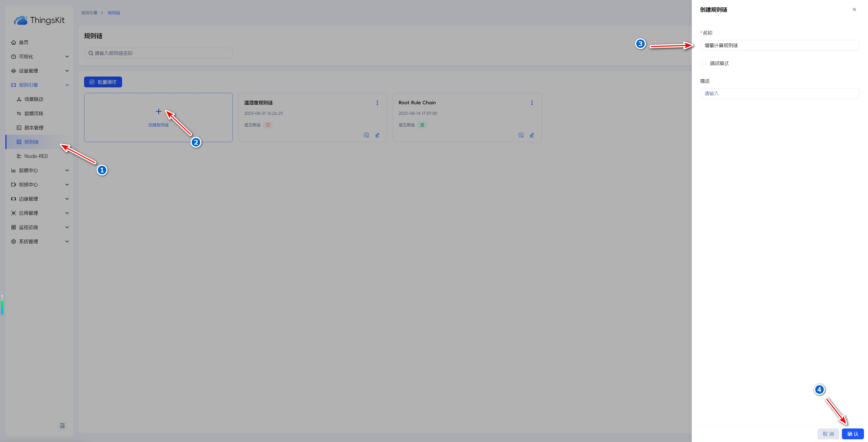Click the 描述 input field

(780, 93)
